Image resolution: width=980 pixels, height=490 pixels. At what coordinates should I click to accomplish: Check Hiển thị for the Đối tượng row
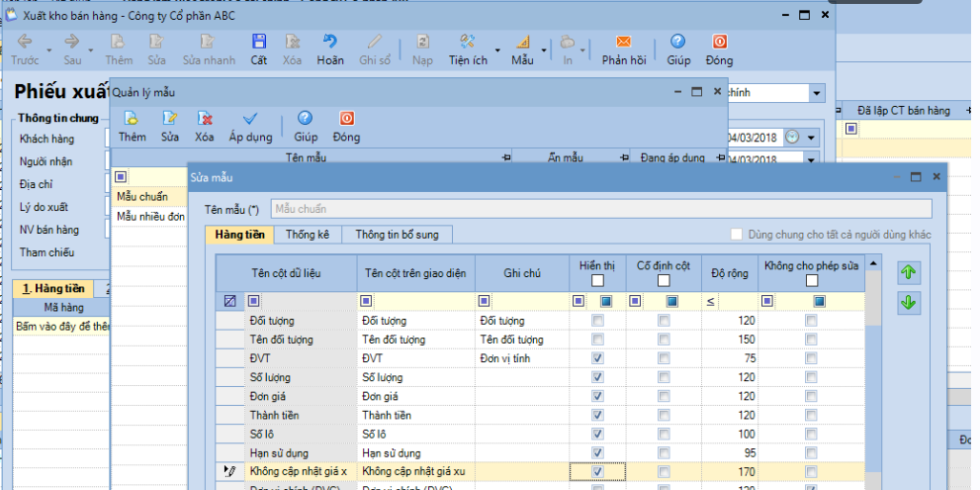point(597,321)
